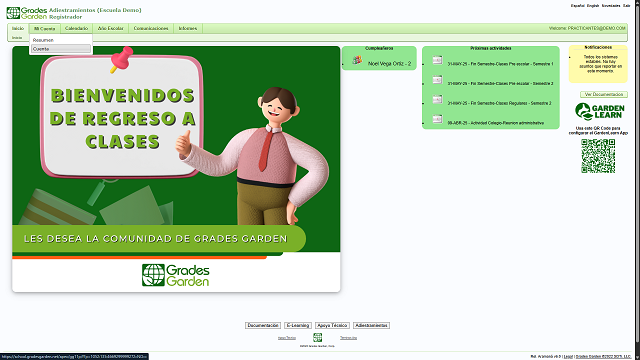
Task: Open the Comunicaciones menu
Action: pos(151,28)
